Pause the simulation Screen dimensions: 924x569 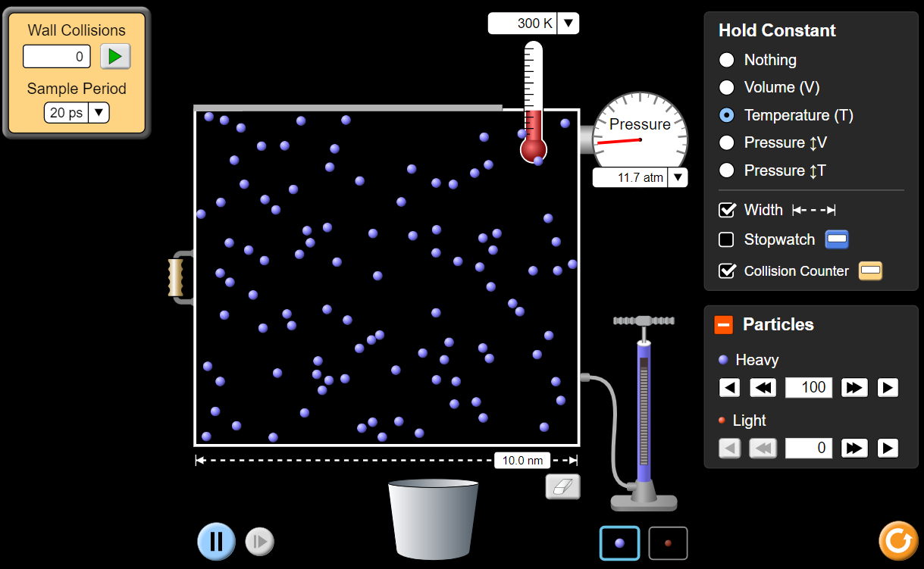pos(216,541)
